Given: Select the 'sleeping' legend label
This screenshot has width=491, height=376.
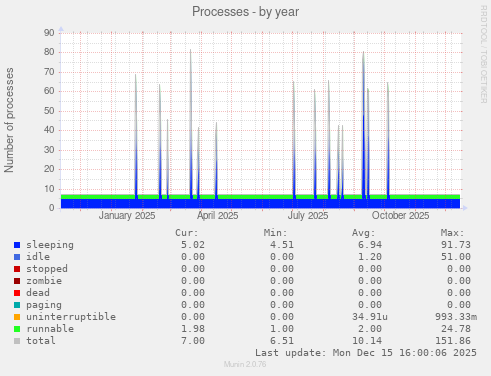Looking at the screenshot, I should pyautogui.click(x=50, y=245).
